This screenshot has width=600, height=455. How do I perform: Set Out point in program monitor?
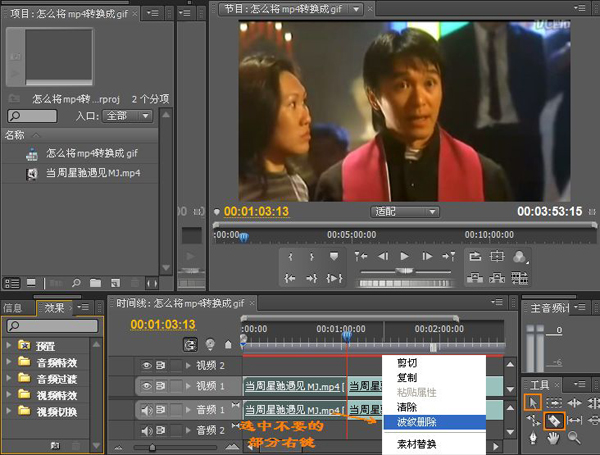pyautogui.click(x=312, y=257)
